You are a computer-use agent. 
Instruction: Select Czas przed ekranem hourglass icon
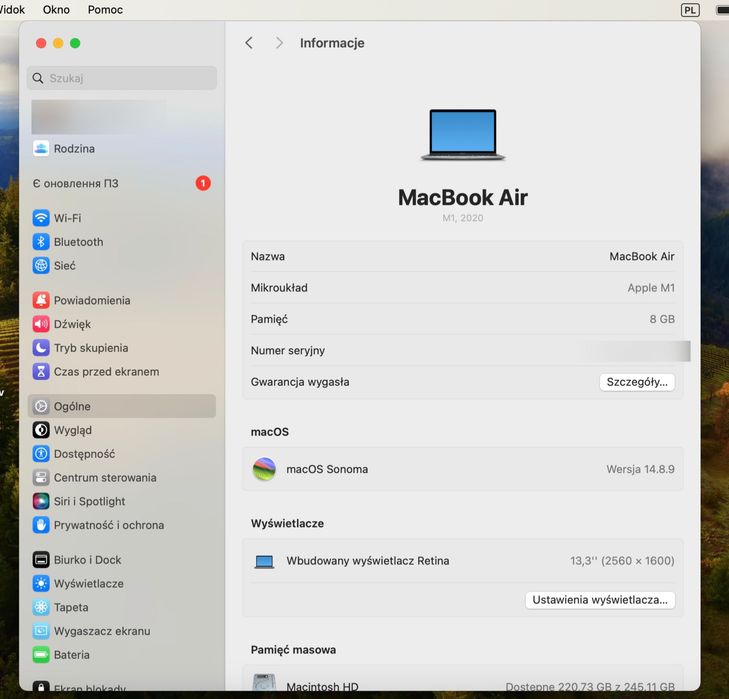coord(41,371)
